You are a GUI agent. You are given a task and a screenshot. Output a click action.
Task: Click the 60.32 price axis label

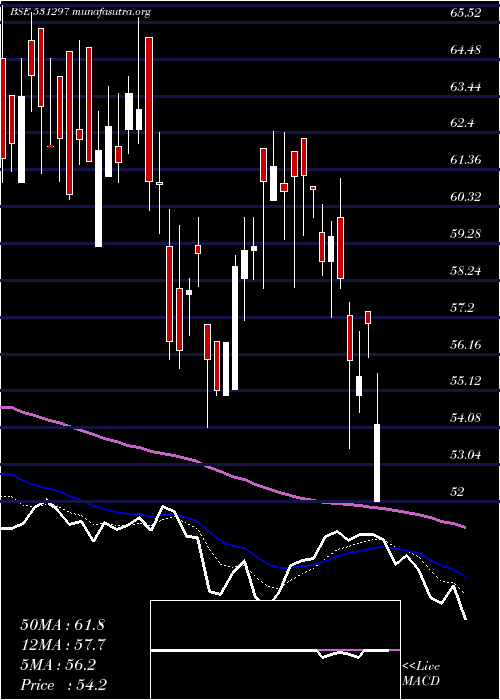(x=465, y=196)
